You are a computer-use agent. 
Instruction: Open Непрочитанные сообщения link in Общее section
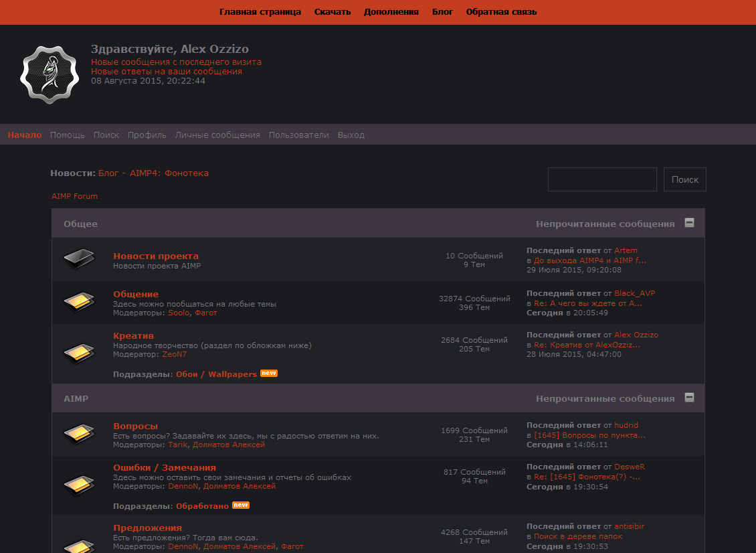605,224
